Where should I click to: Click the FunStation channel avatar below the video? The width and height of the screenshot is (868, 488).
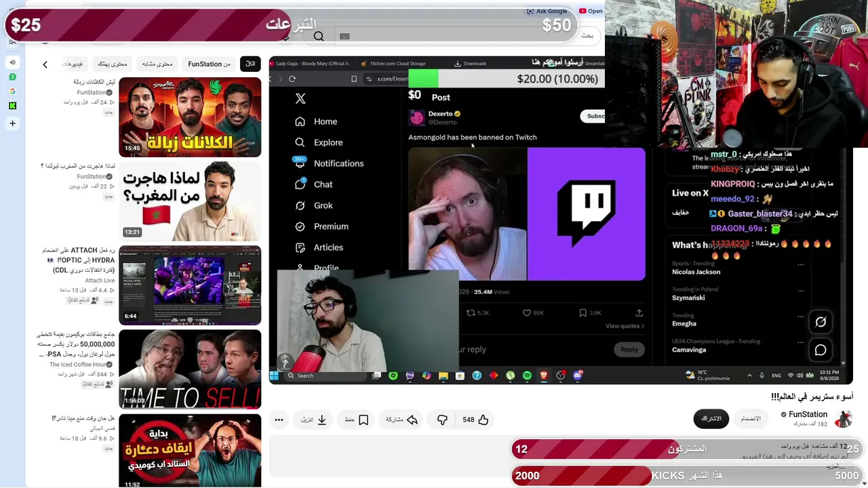pyautogui.click(x=843, y=419)
